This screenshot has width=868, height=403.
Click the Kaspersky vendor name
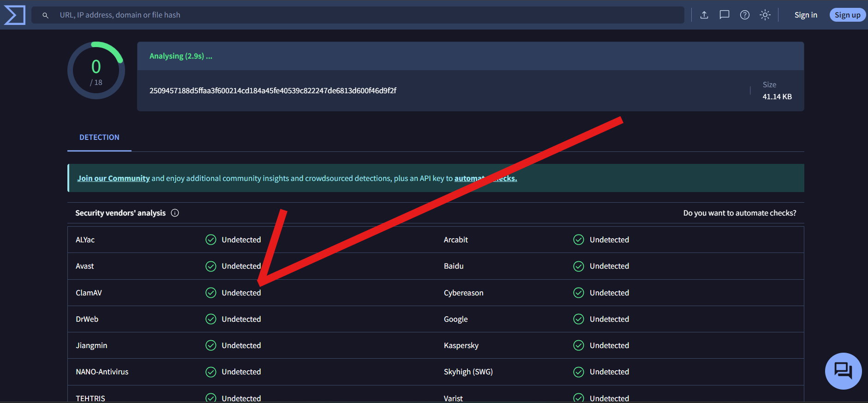coord(461,345)
